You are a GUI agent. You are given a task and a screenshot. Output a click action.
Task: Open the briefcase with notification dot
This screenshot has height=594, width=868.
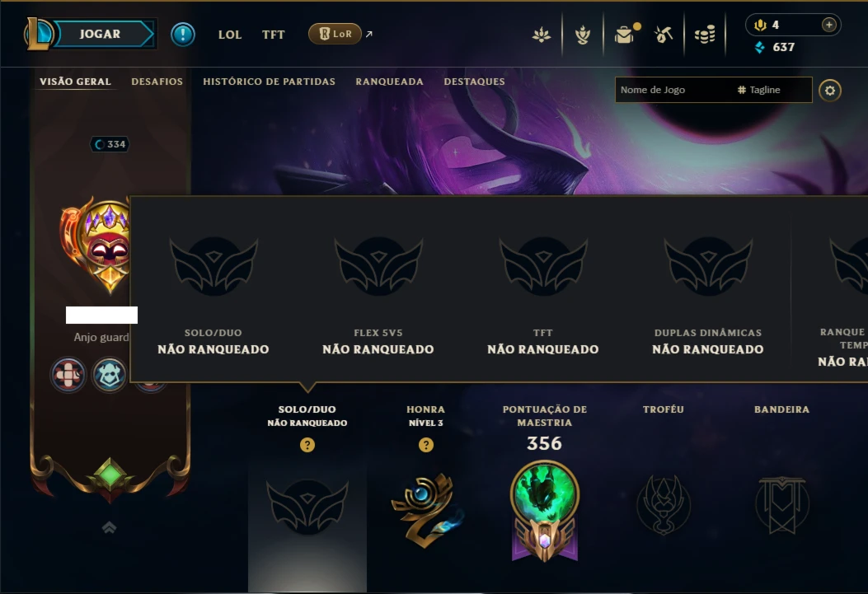point(626,35)
